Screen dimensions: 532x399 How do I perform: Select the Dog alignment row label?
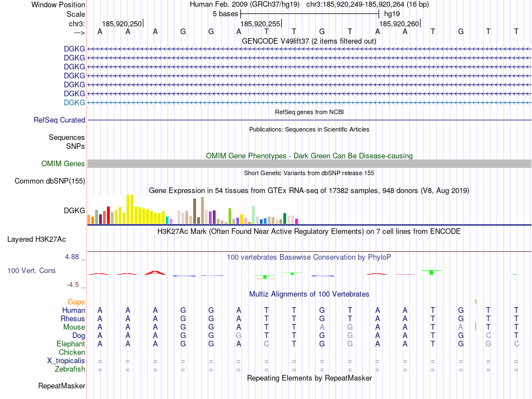click(79, 336)
